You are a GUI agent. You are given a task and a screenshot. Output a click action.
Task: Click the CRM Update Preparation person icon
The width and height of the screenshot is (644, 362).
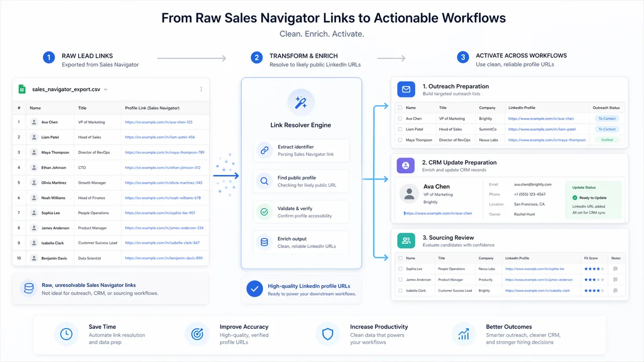pyautogui.click(x=406, y=165)
